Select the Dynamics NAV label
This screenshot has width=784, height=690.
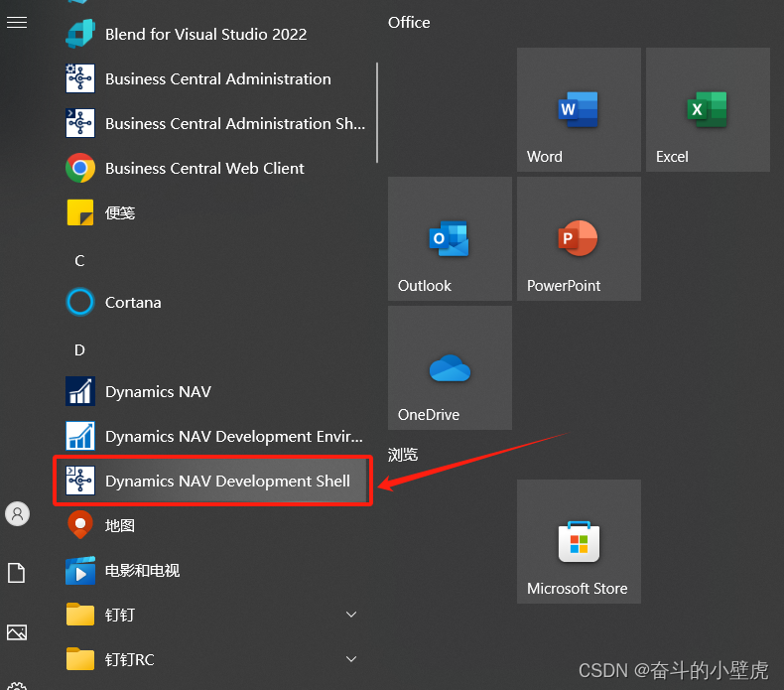pyautogui.click(x=158, y=391)
